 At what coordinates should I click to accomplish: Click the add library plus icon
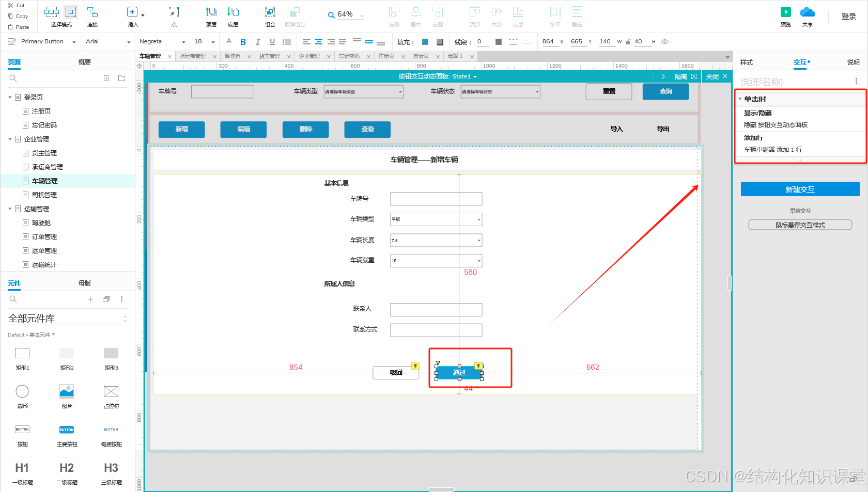coord(90,299)
